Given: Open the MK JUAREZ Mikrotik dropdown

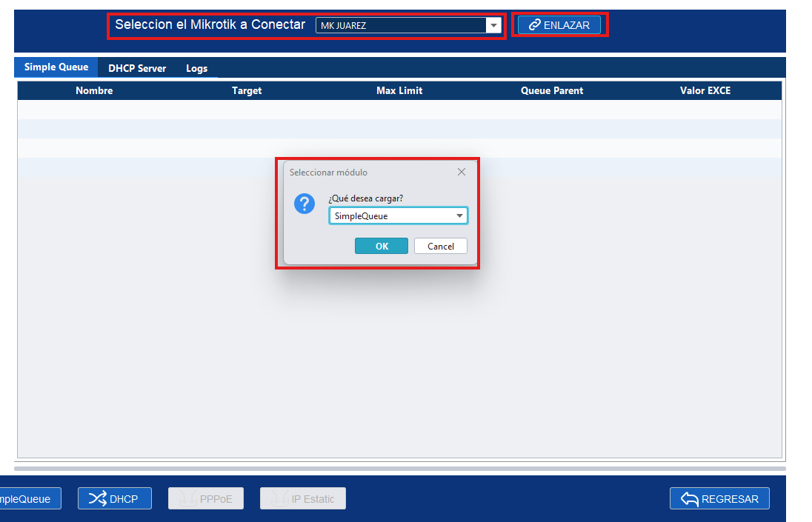Looking at the screenshot, I should point(493,25).
